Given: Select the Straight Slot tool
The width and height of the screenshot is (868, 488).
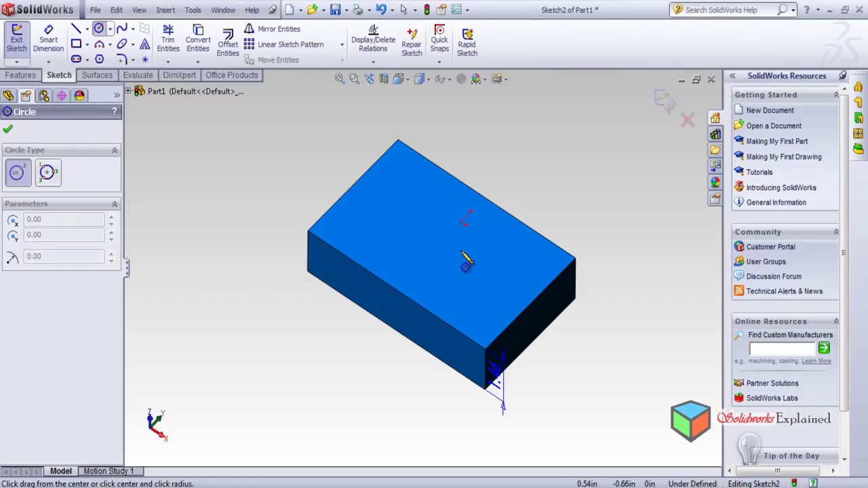Looking at the screenshot, I should (x=76, y=60).
